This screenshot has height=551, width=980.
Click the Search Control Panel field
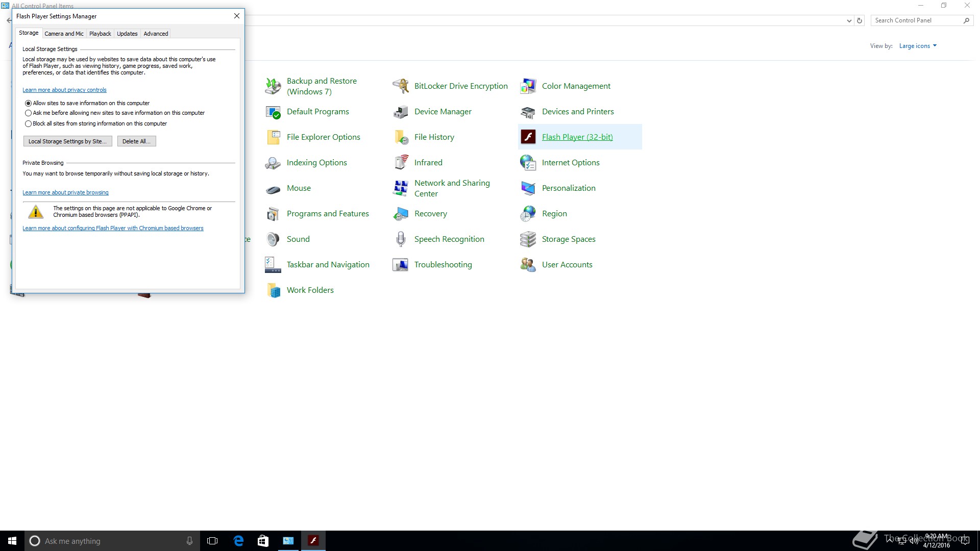(x=917, y=20)
